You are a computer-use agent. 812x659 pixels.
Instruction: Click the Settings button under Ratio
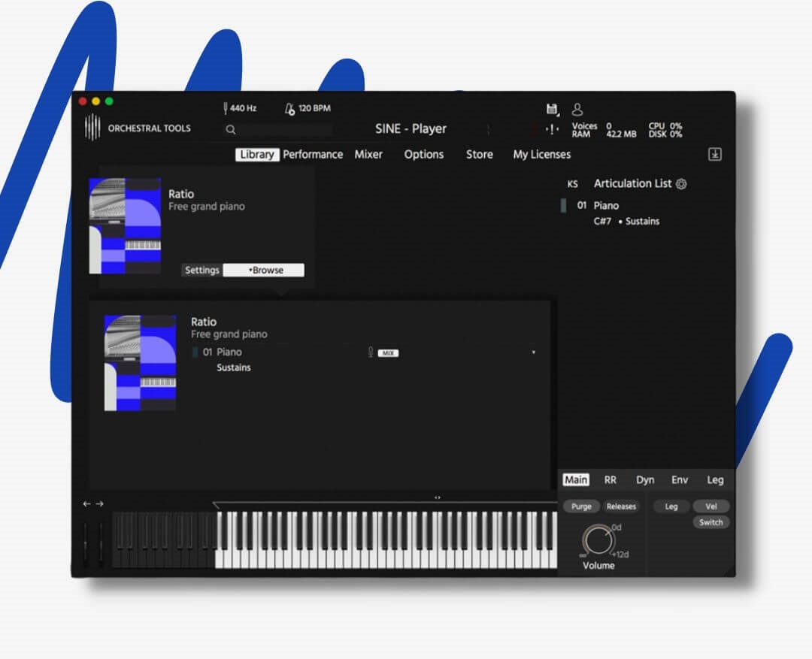(201, 271)
